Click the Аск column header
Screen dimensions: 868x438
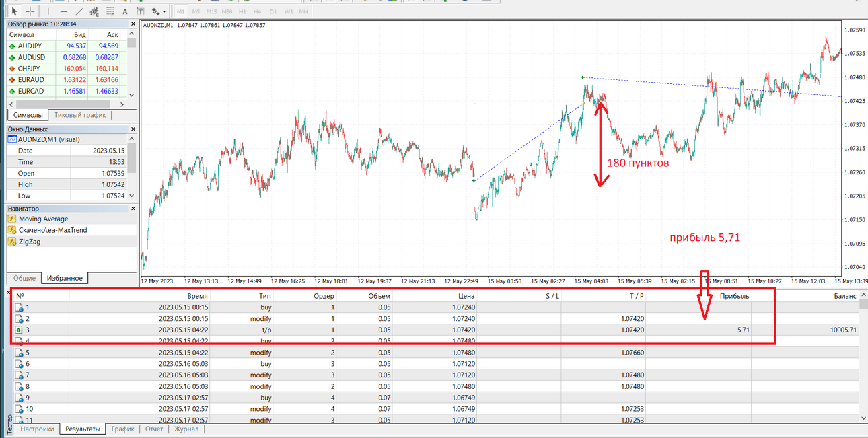tap(105, 34)
